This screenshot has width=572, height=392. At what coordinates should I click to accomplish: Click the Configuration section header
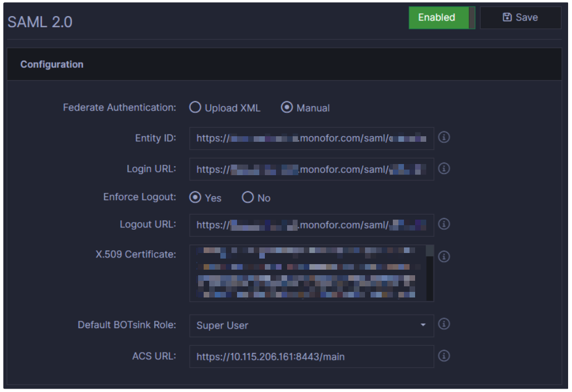52,64
